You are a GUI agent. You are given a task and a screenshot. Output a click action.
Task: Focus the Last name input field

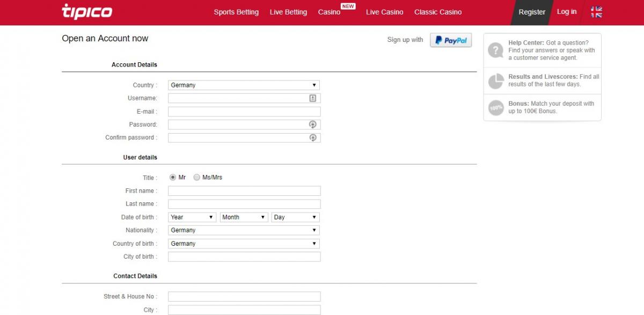[244, 204]
